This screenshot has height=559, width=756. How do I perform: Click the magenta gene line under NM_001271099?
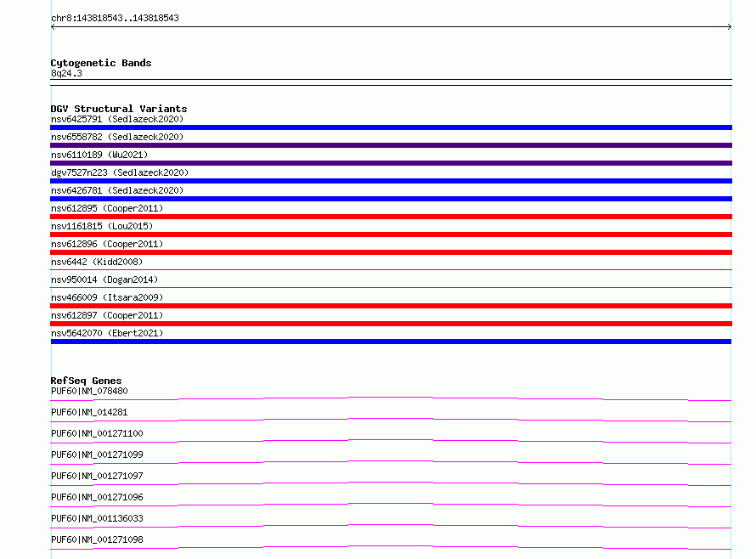(391, 462)
